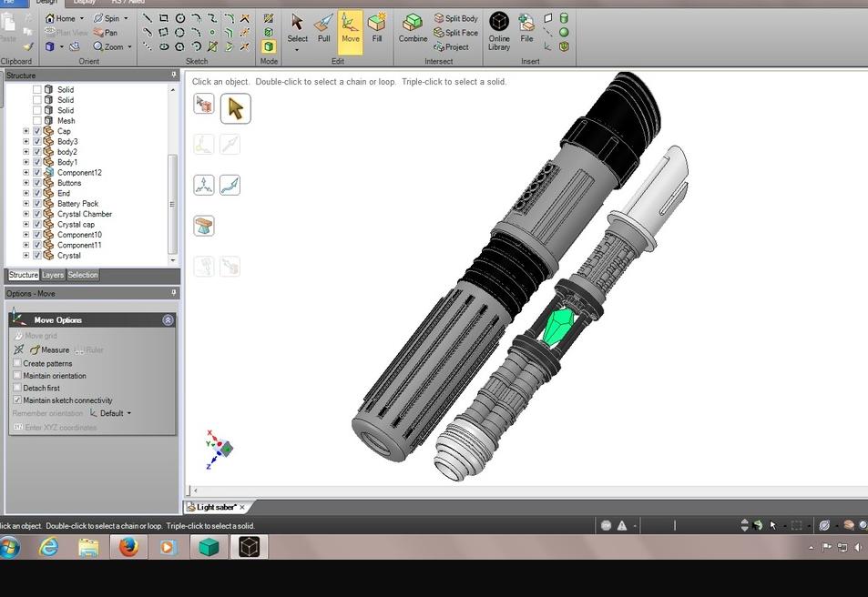Select Crystal cap in the Structure tree
This screenshot has width=868, height=597.
click(76, 225)
